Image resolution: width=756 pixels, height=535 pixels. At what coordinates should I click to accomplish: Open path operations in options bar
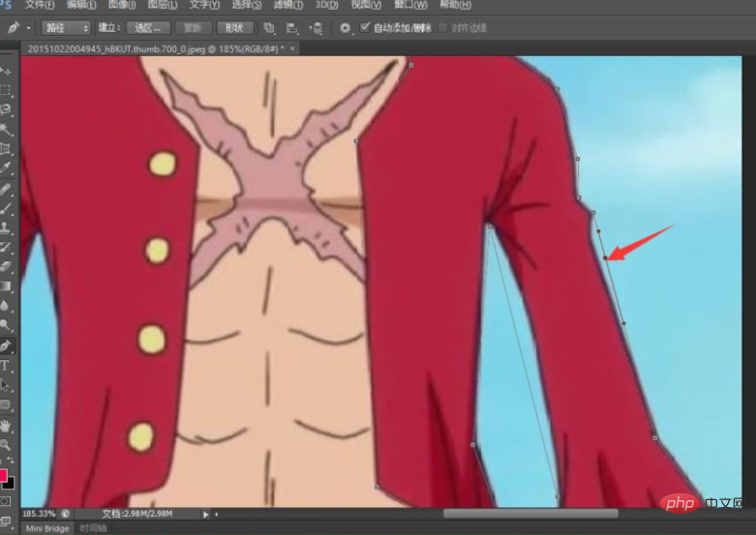pyautogui.click(x=269, y=28)
